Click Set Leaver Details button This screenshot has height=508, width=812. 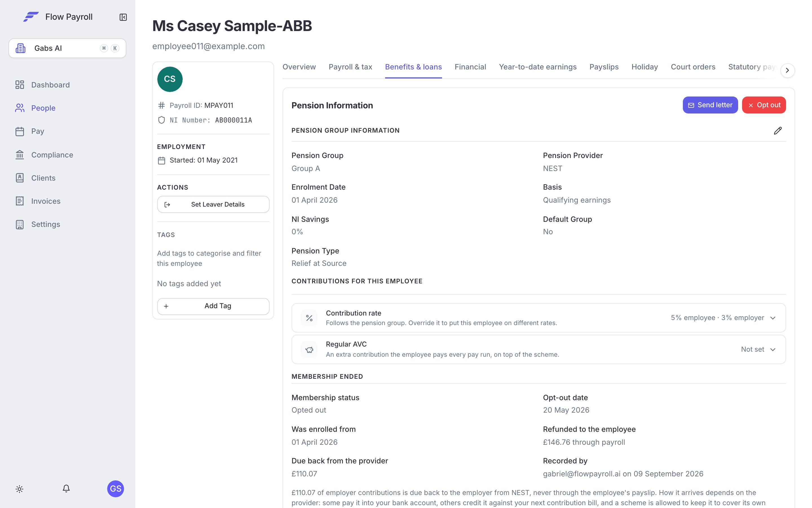pos(213,204)
